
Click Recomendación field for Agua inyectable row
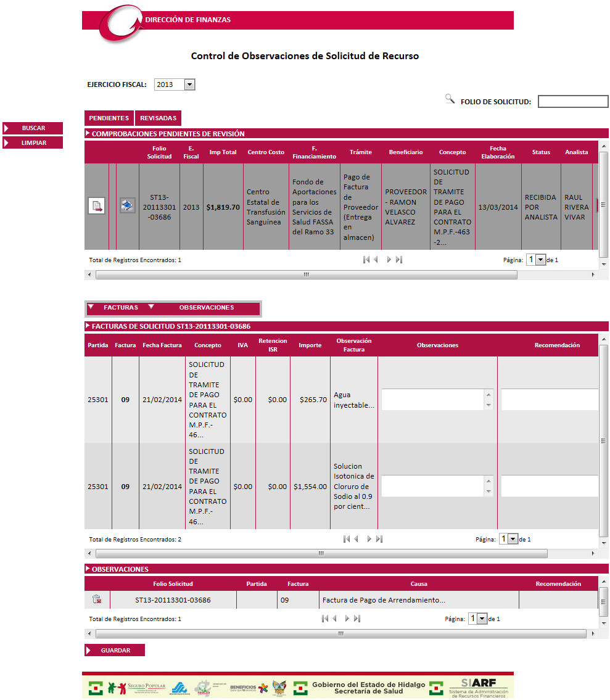550,400
